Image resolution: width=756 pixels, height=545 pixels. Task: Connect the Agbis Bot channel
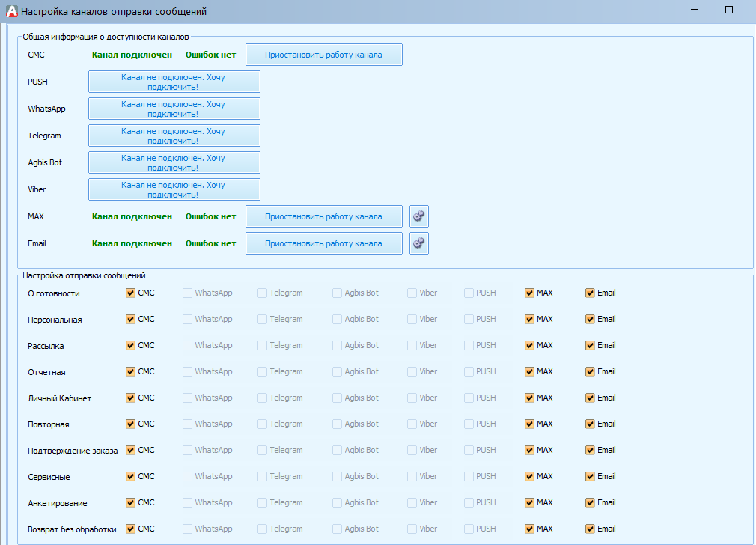[x=174, y=163]
